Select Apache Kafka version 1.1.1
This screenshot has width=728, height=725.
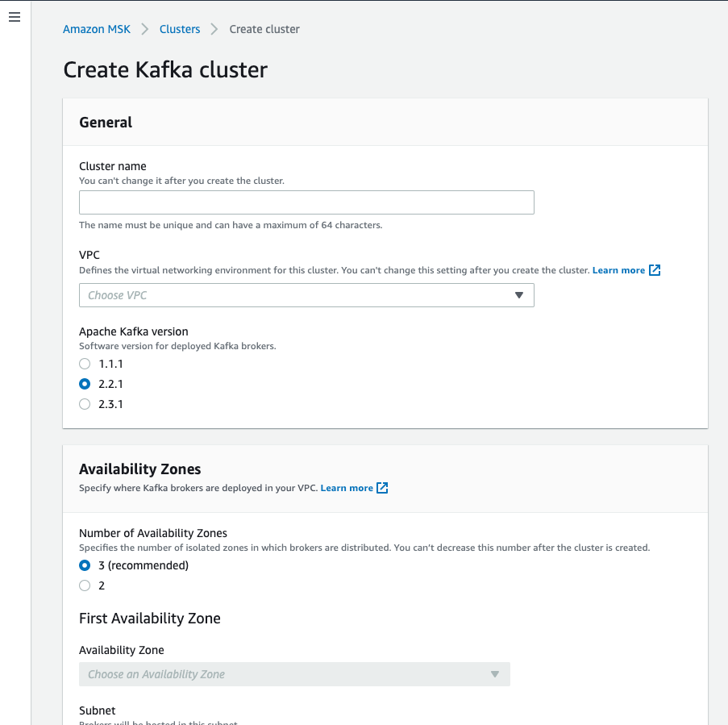tap(85, 364)
